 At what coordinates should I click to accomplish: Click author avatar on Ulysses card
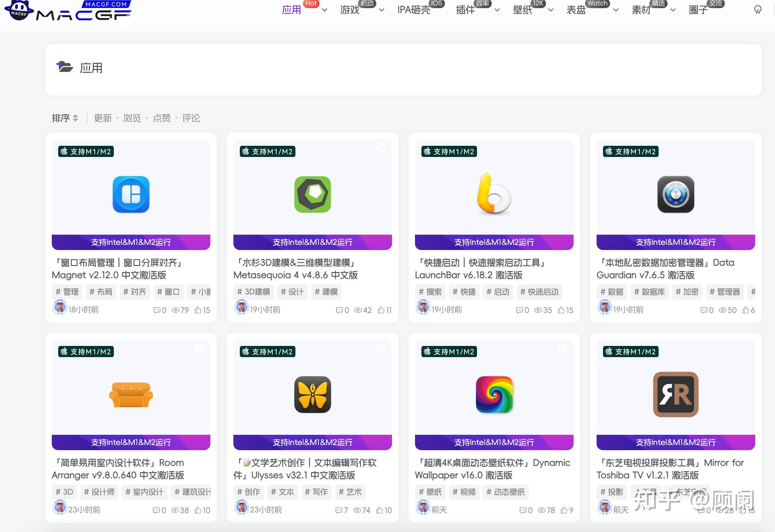pyautogui.click(x=241, y=507)
